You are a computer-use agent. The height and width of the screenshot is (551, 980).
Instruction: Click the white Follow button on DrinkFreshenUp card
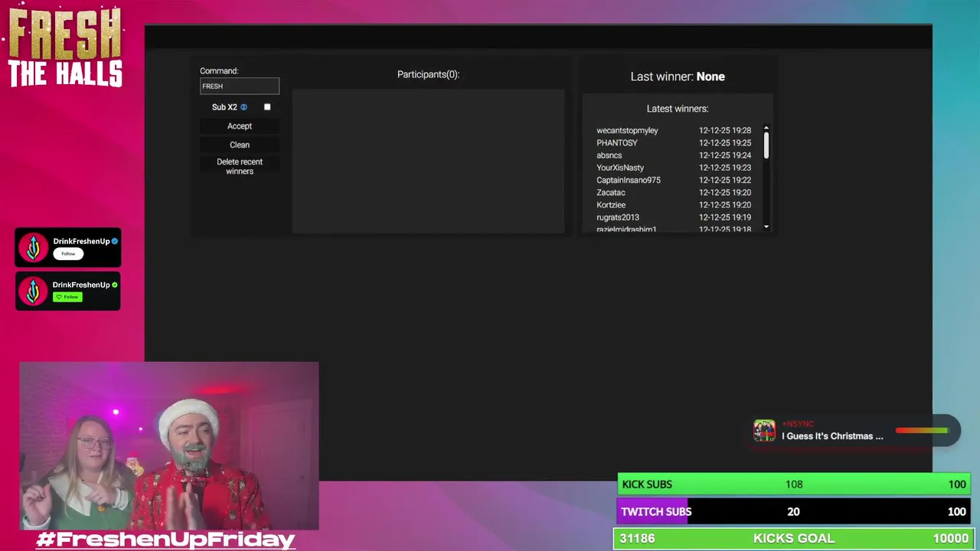pyautogui.click(x=68, y=253)
